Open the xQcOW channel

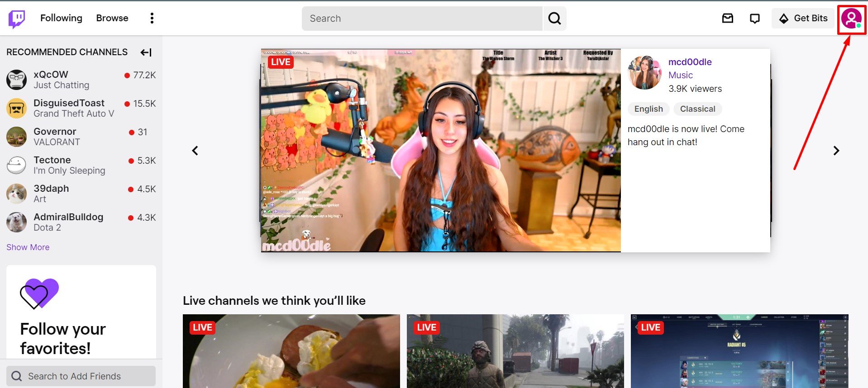(81, 80)
